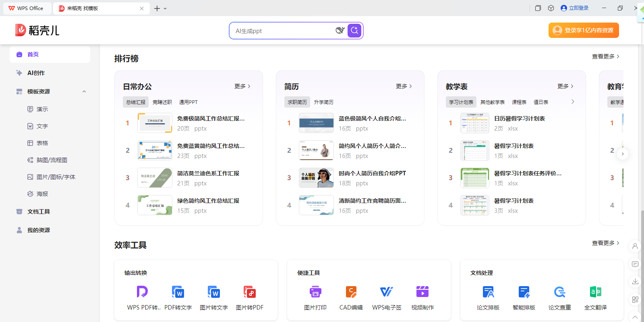Image resolution: width=644 pixels, height=322 pixels.
Task: Open the 智能排版 smart layout tool
Action: (x=524, y=292)
